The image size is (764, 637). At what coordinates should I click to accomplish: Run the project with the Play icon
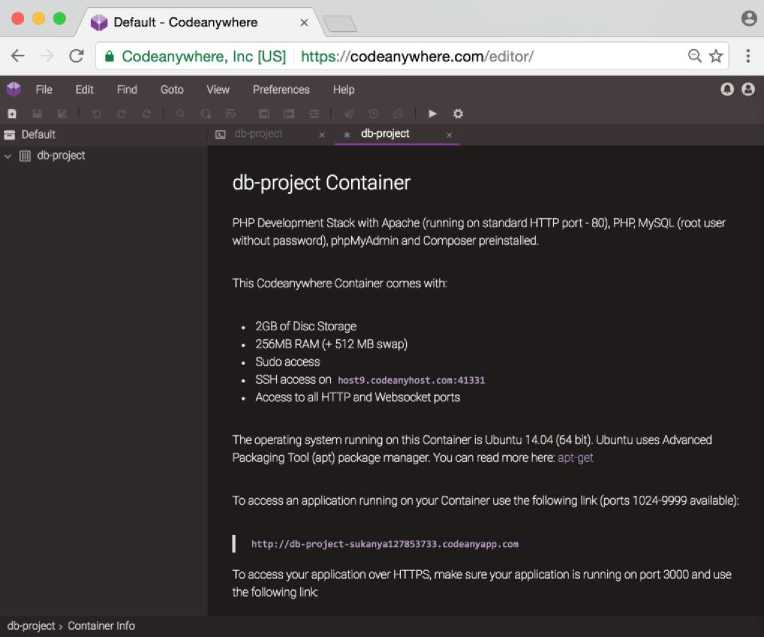[x=432, y=114]
